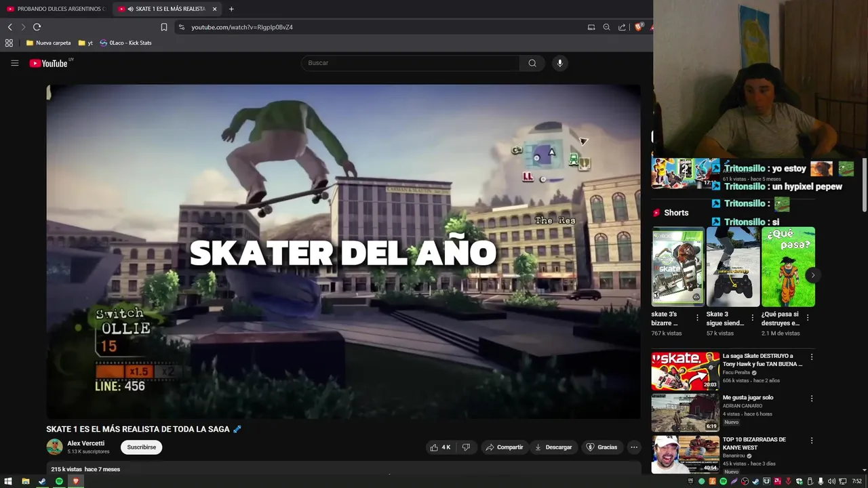
Task: Click the search magnifier button
Action: (532, 63)
